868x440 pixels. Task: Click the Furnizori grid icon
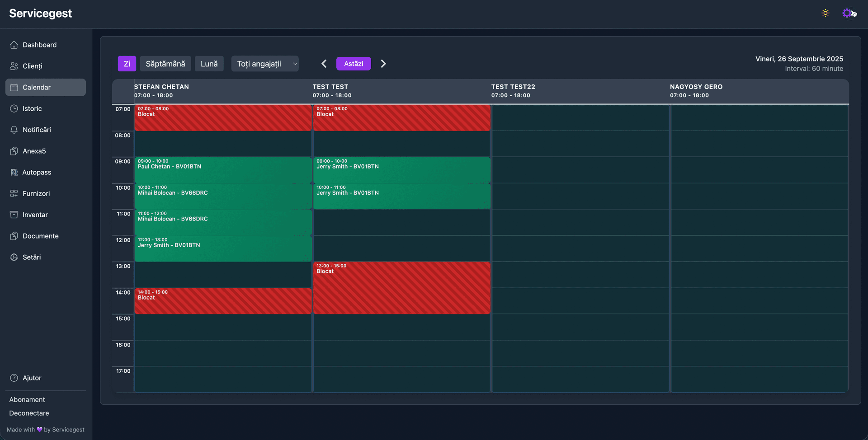(14, 193)
